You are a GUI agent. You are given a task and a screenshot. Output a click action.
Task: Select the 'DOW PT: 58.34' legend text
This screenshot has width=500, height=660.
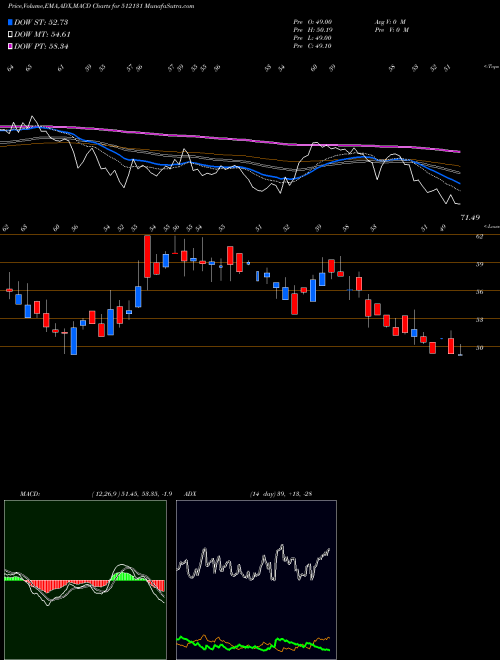[x=41, y=46]
